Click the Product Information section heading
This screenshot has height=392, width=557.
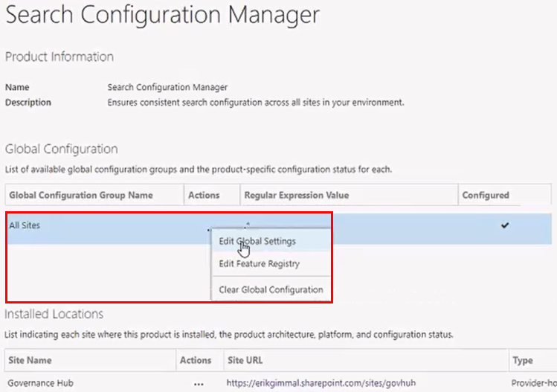[59, 57]
